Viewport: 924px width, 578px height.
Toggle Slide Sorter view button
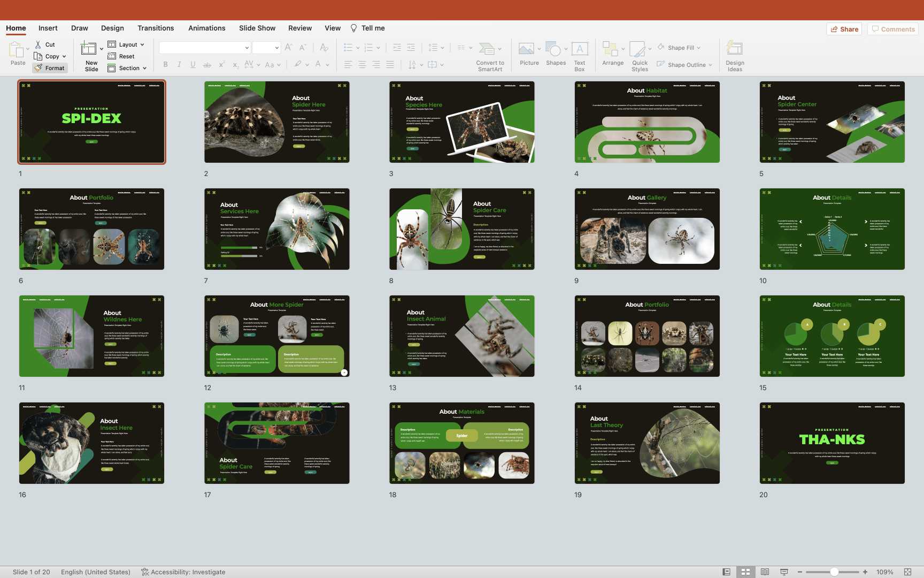coord(745,572)
